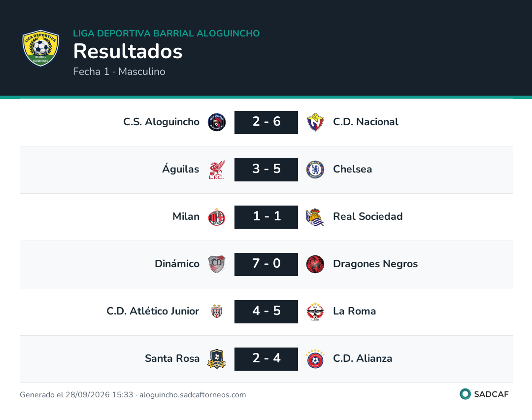Screen dimensions: 532x420
Task: Click the Milan red and black crest
Action: point(216,217)
